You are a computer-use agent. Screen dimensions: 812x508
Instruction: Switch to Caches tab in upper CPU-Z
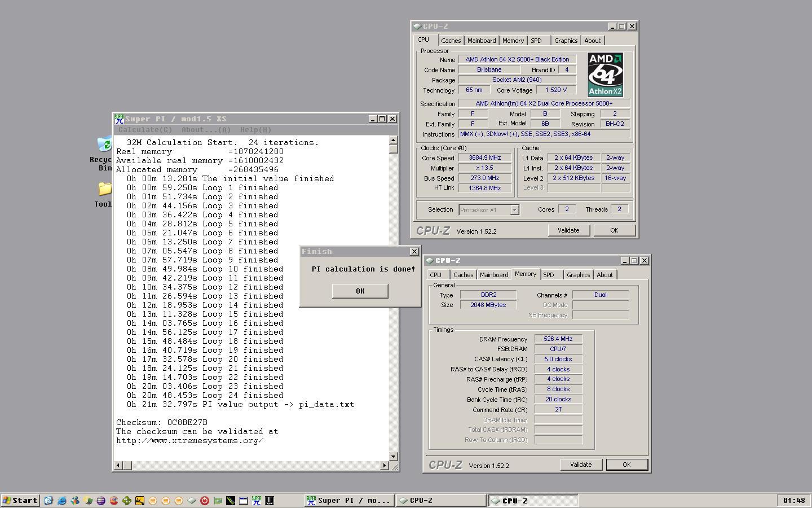point(451,41)
